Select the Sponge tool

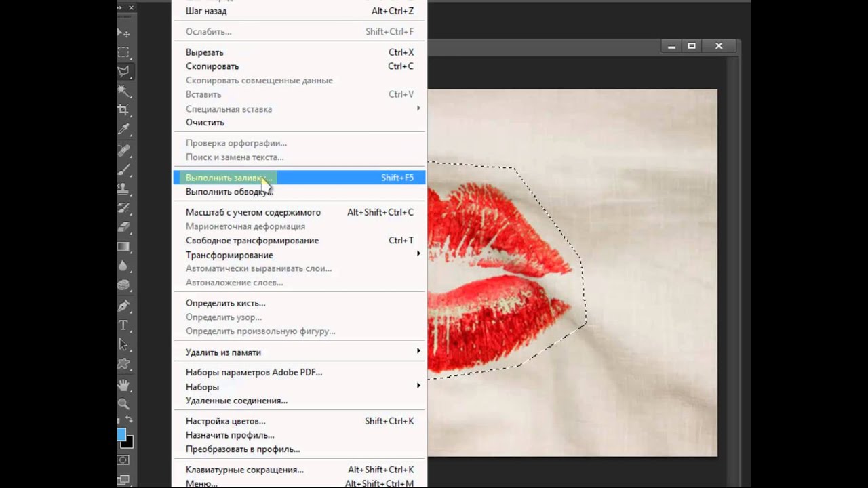[124, 285]
